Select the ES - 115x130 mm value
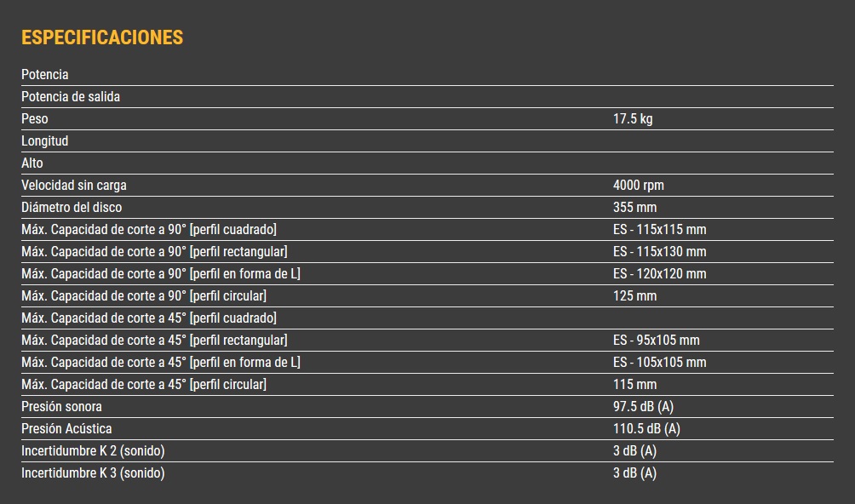Image resolution: width=855 pixels, height=504 pixels. tap(659, 252)
